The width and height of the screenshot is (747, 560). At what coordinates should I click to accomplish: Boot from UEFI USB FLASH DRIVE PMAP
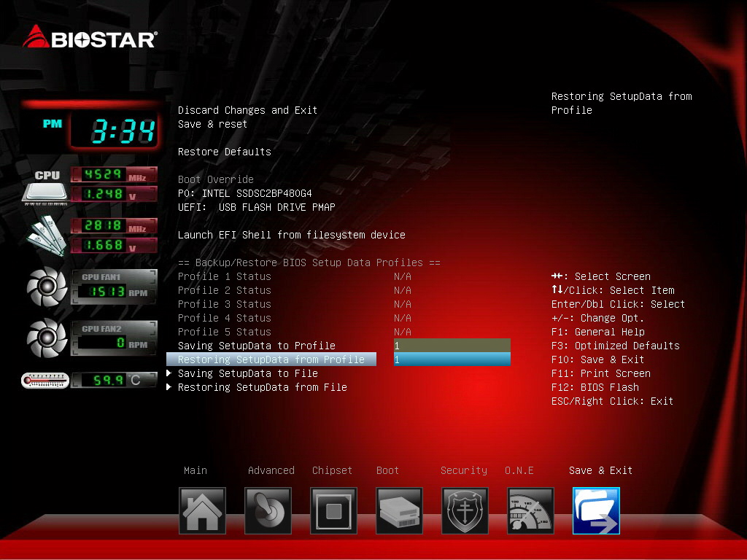256,207
